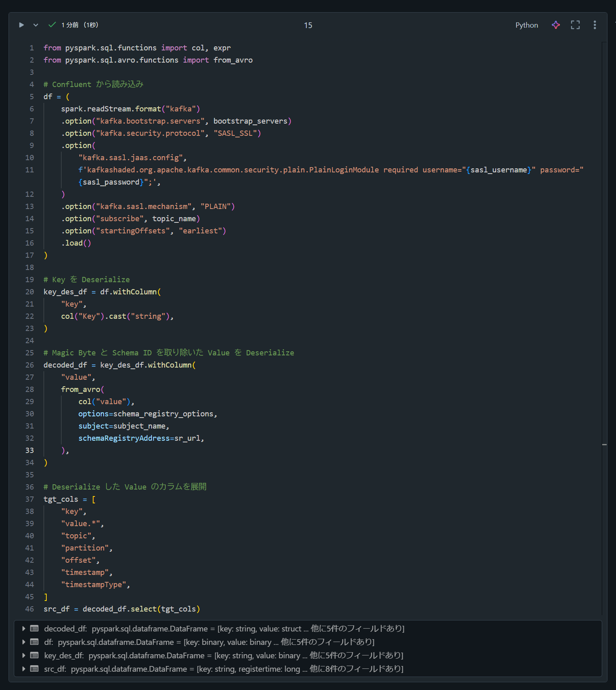The width and height of the screenshot is (616, 690).
Task: Click the table icon beside df output
Action: pos(35,642)
